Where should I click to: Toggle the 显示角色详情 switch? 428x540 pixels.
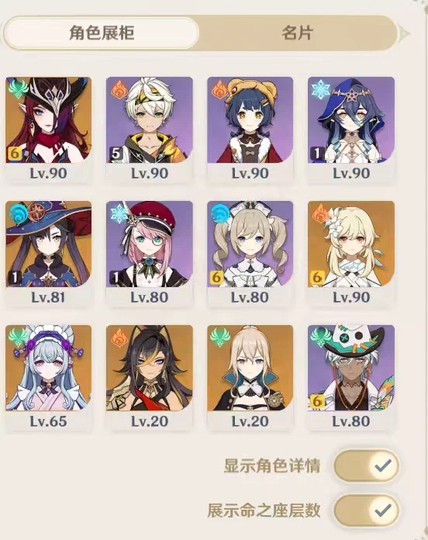367,466
